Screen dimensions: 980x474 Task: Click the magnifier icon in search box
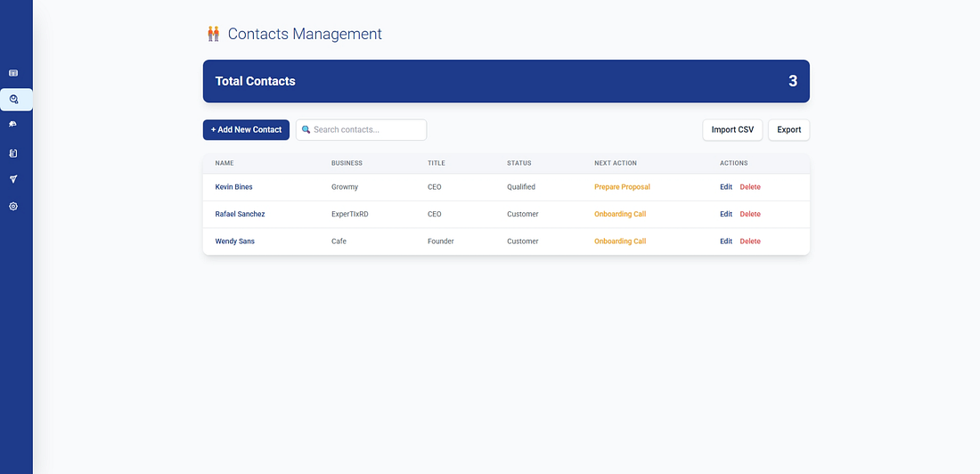[x=306, y=129]
